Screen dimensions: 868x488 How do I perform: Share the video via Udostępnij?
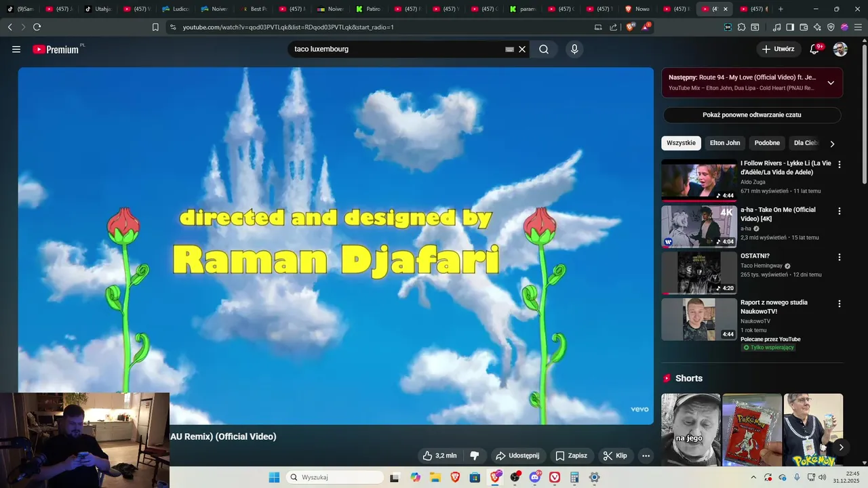pos(517,456)
